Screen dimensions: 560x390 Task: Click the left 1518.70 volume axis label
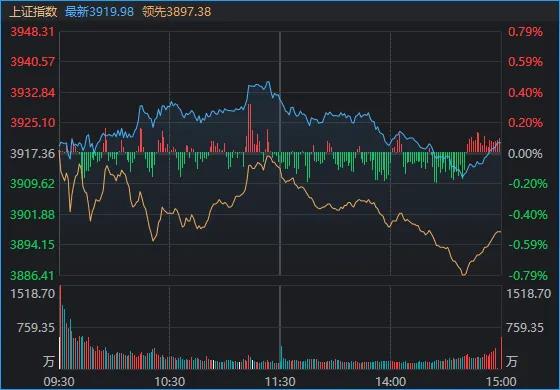(x=32, y=294)
